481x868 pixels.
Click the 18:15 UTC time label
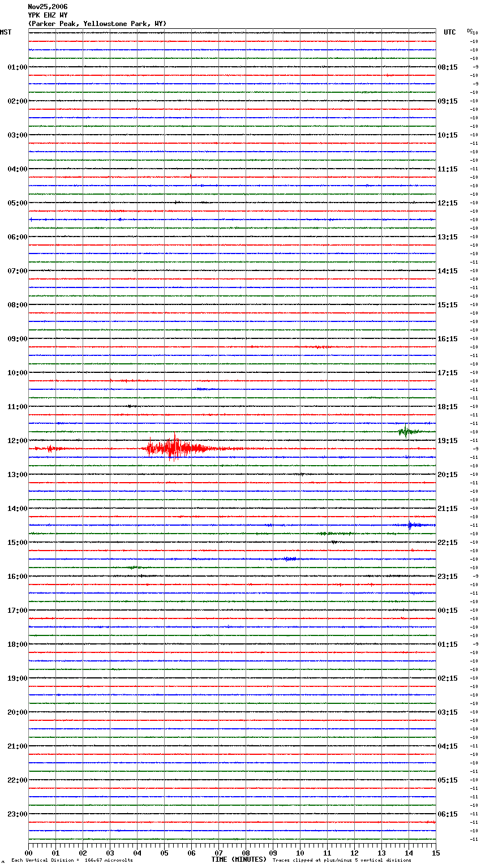tap(448, 407)
